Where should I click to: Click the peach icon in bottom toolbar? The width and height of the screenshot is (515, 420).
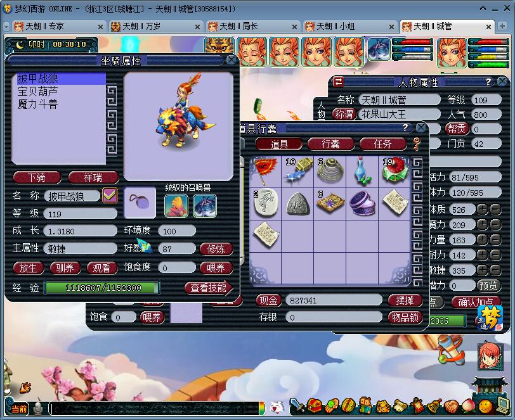pos(468,406)
